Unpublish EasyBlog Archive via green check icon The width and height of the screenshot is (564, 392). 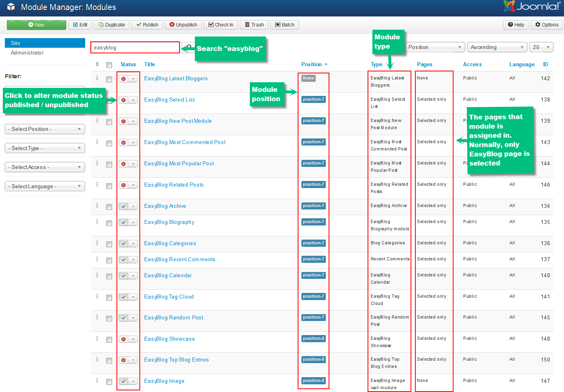123,206
